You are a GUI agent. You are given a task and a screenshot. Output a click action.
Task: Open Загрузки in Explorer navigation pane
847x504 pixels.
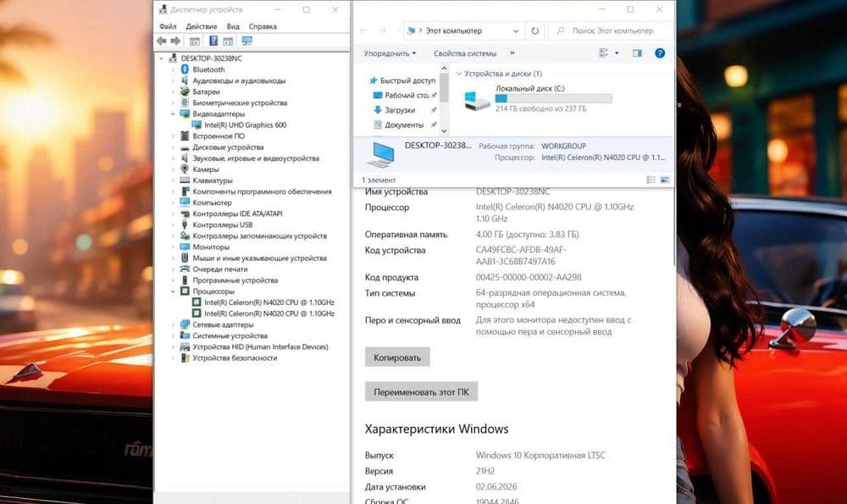400,110
